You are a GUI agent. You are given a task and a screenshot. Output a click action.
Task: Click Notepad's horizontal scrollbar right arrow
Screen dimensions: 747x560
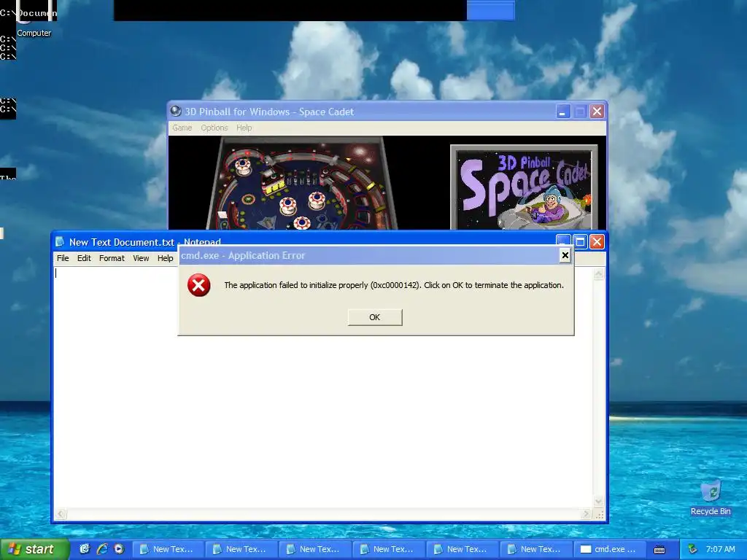587,514
